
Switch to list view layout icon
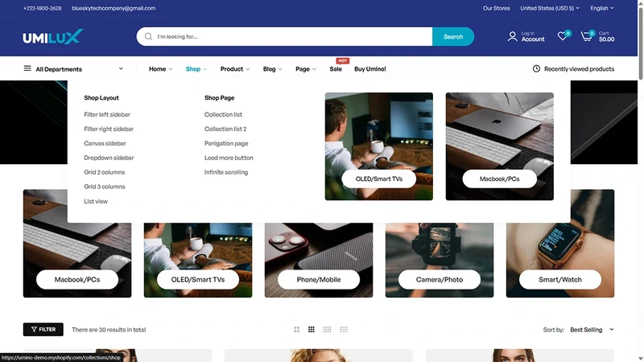tap(344, 330)
